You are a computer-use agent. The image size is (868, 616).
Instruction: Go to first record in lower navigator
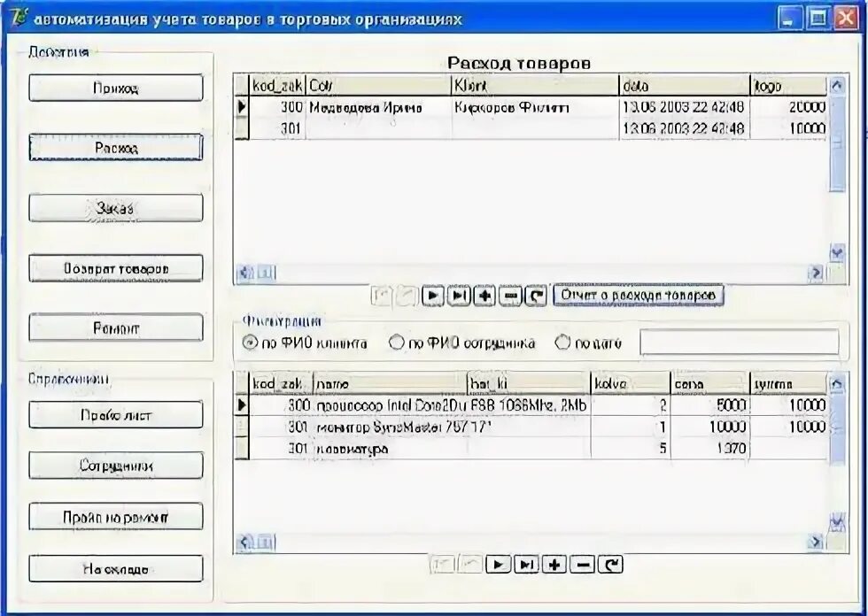[442, 565]
